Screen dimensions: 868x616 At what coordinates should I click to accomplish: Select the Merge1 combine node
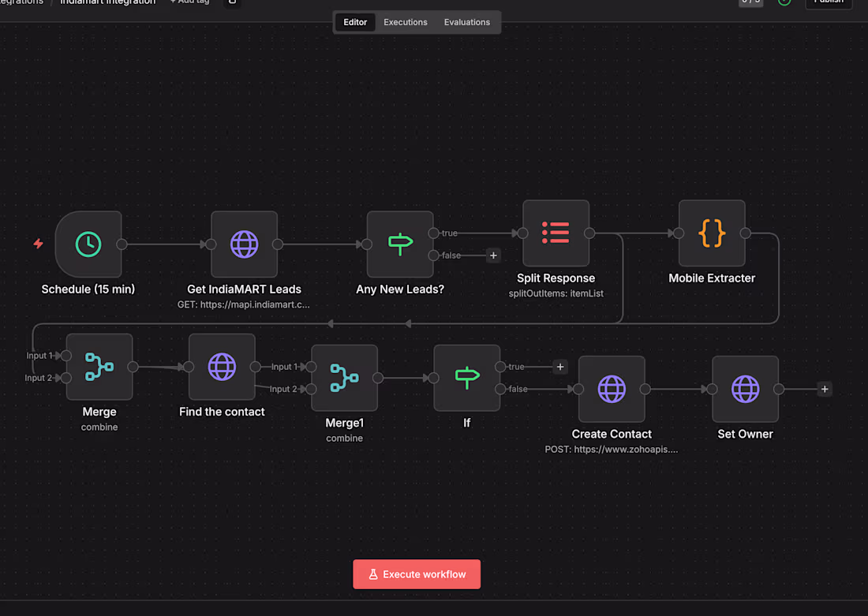coord(344,378)
